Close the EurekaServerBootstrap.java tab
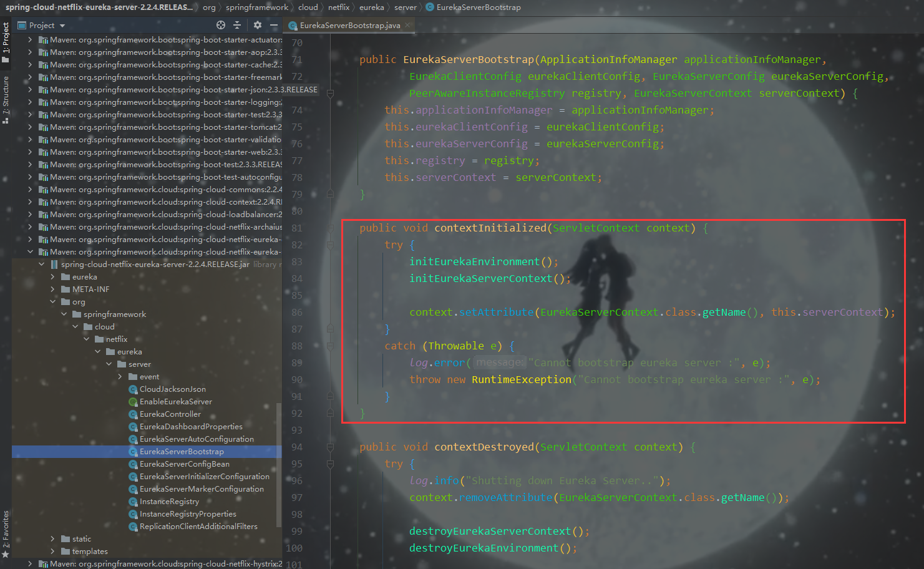This screenshot has width=924, height=569. click(x=407, y=26)
